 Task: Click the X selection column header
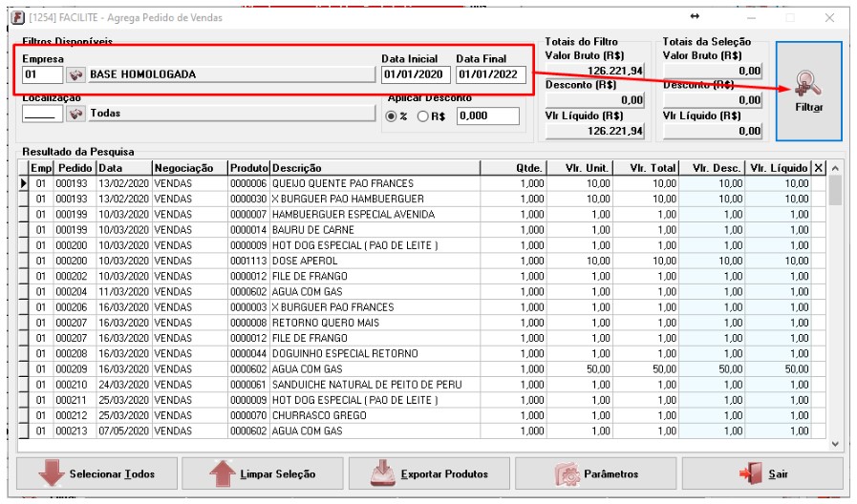tap(818, 168)
